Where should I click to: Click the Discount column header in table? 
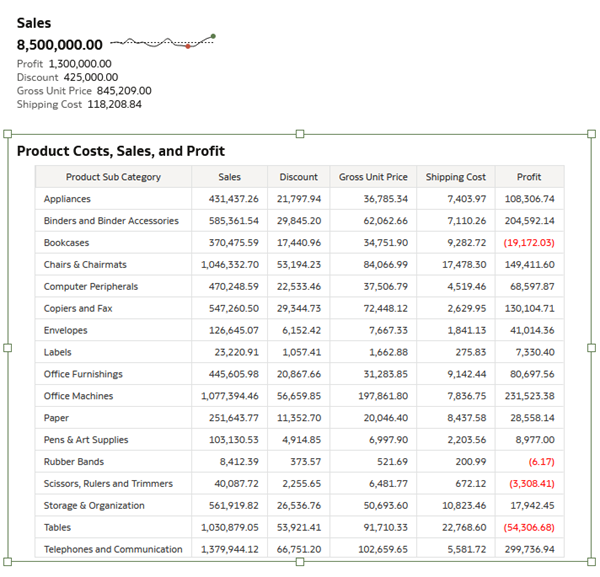[x=298, y=177]
